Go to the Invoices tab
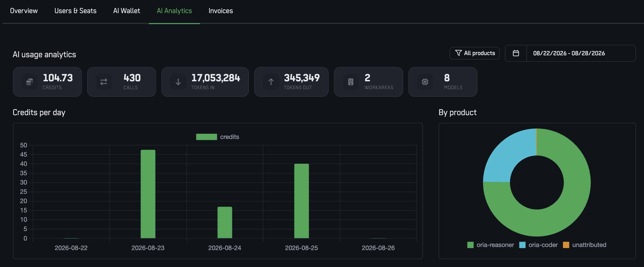 pyautogui.click(x=221, y=11)
